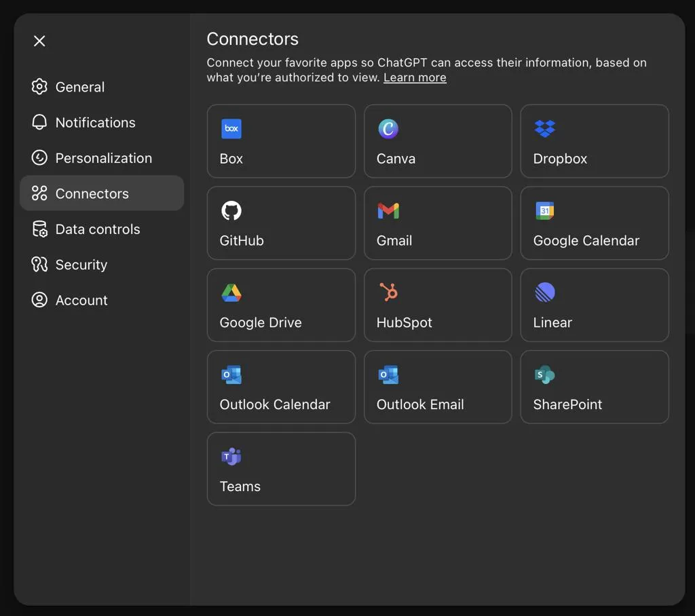The height and width of the screenshot is (616, 695).
Task: Close the settings dialog with X
Action: pos(39,41)
